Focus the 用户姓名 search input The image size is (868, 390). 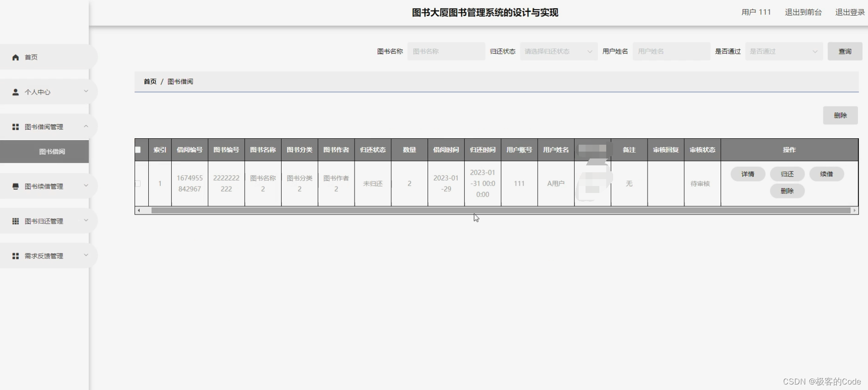click(671, 51)
